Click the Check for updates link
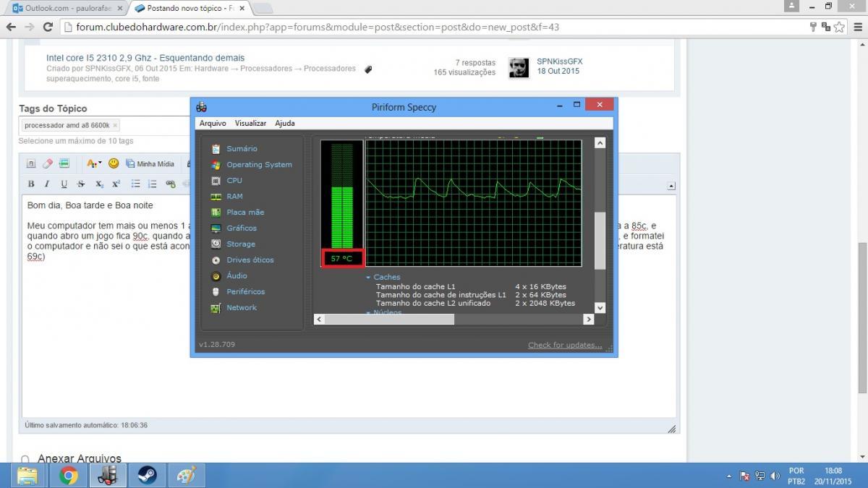The width and height of the screenshot is (868, 488). click(565, 345)
